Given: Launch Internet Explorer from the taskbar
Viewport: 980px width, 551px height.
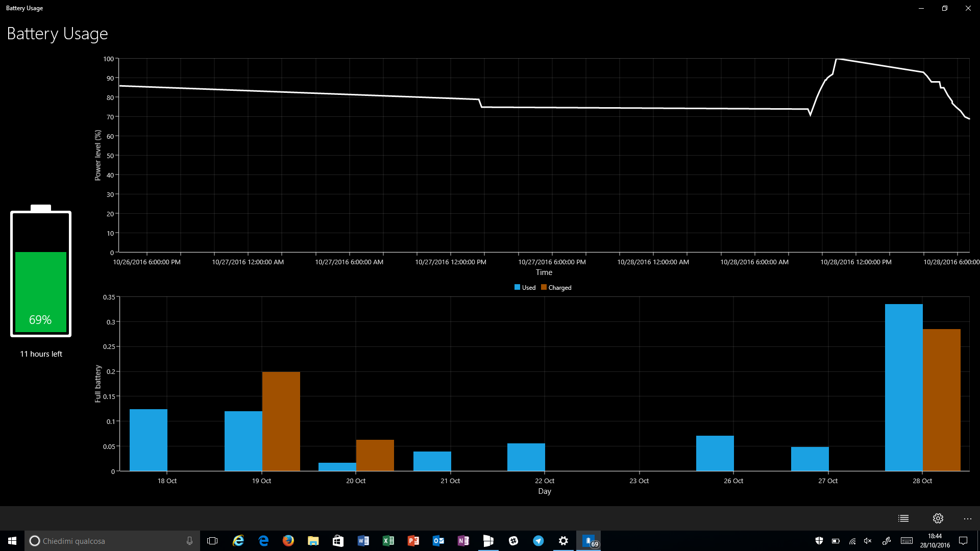Looking at the screenshot, I should (238, 541).
